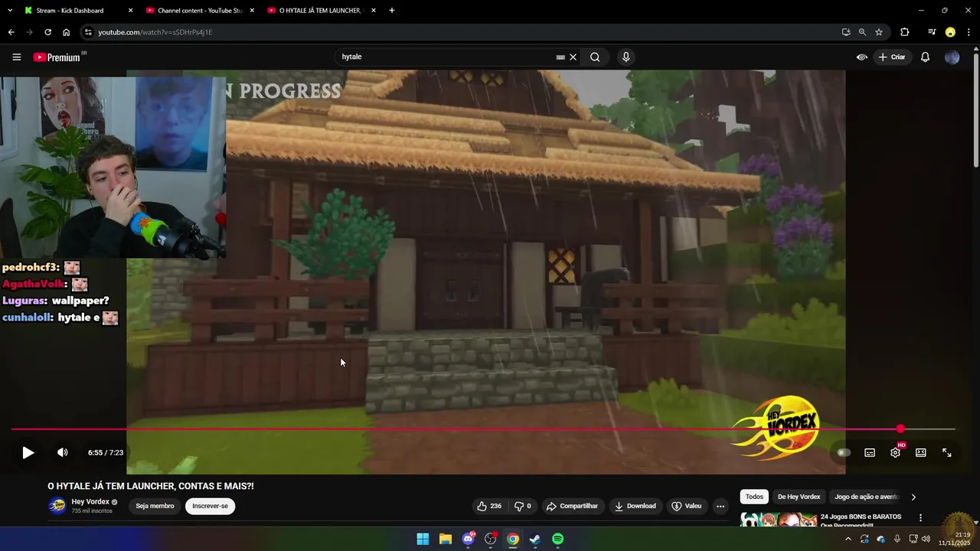
Task: Open Chrome three-dot menu
Action: point(969,32)
